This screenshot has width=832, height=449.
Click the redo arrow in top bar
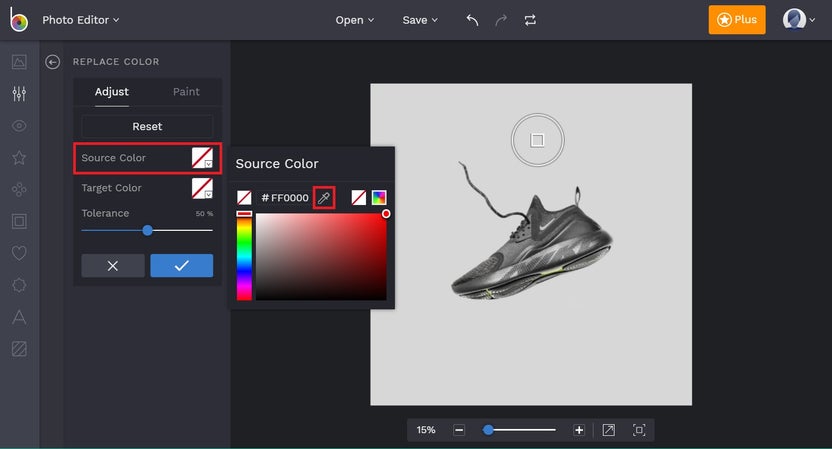[501, 20]
